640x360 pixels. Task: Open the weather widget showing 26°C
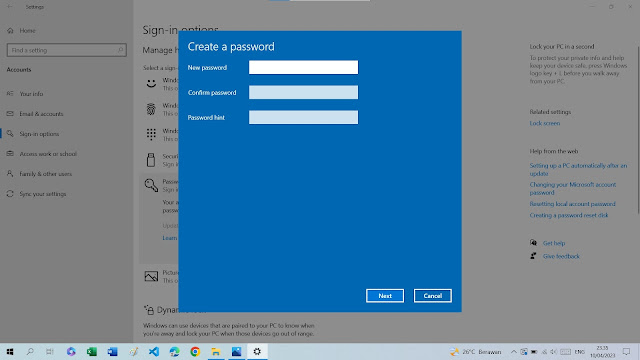coord(476,351)
